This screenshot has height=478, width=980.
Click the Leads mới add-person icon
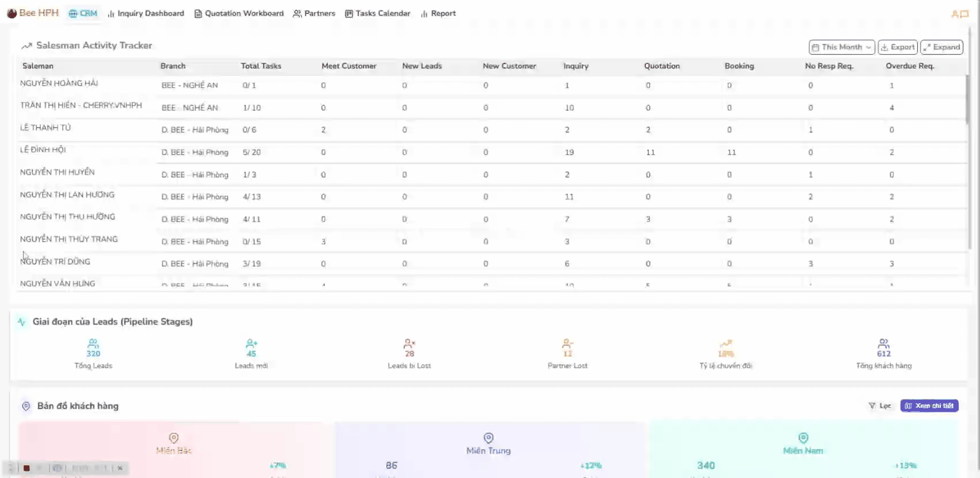(x=251, y=344)
